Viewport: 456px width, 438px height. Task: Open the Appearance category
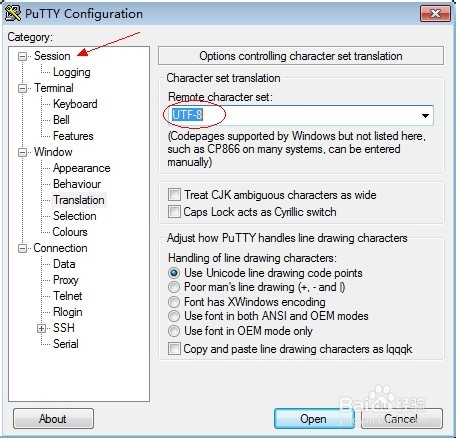tap(82, 168)
